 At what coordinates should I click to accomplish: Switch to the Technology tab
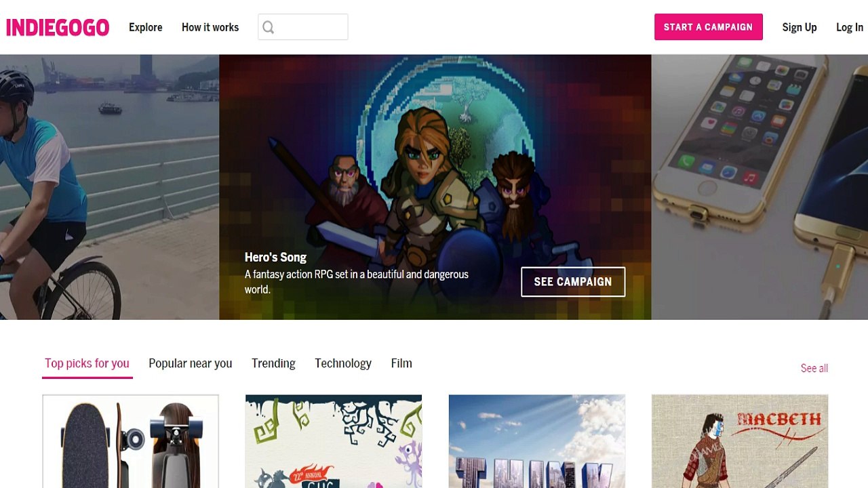click(343, 363)
